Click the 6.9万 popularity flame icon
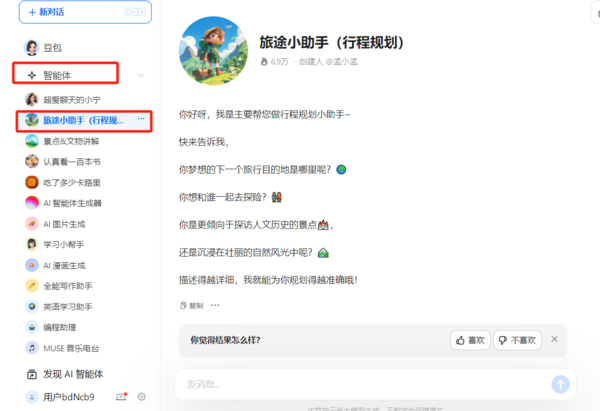 264,62
